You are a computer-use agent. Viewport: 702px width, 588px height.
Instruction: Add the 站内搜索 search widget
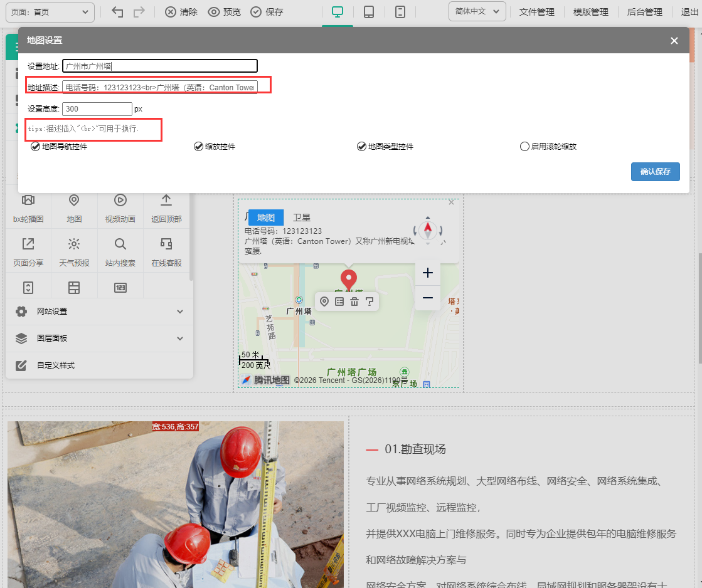click(120, 253)
